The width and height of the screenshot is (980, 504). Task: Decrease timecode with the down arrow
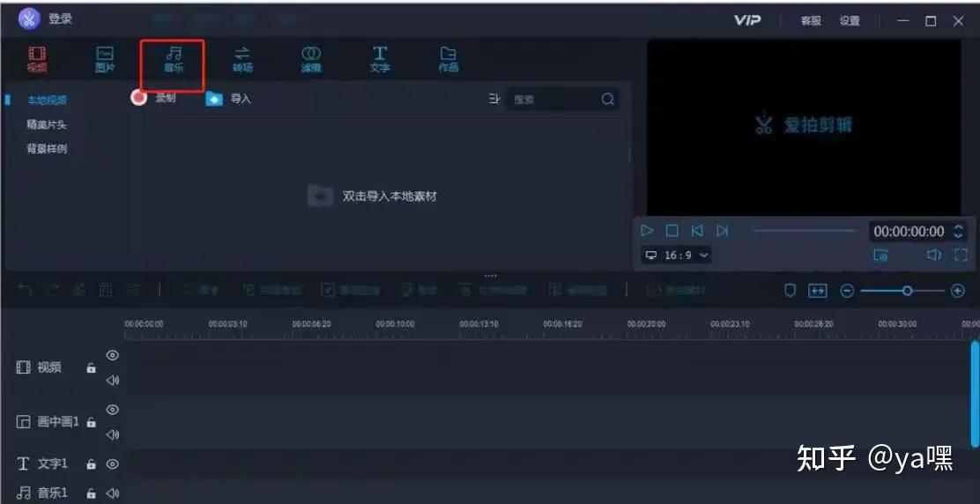(x=958, y=236)
